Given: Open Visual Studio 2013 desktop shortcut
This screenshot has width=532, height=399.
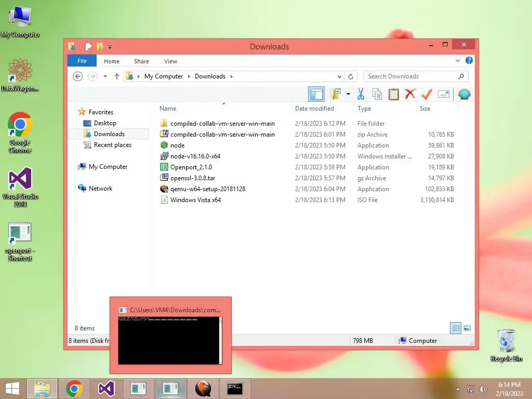Looking at the screenshot, I should pos(20,187).
